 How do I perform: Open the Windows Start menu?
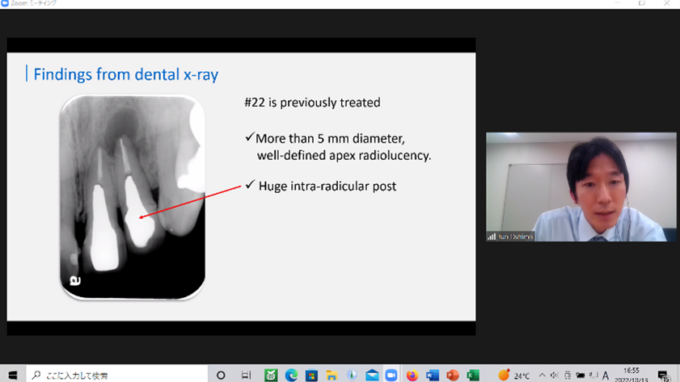click(x=13, y=375)
